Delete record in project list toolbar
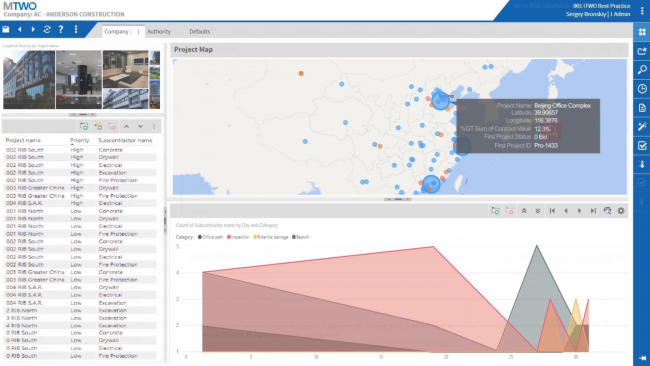650x366 pixels. click(112, 126)
